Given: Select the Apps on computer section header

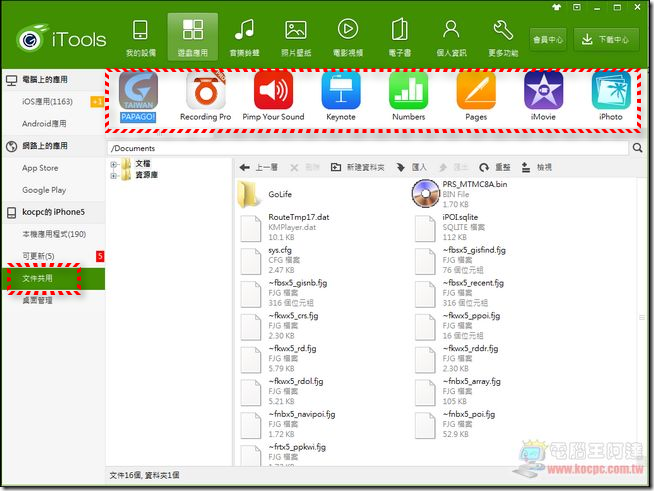Looking at the screenshot, I should (x=53, y=80).
